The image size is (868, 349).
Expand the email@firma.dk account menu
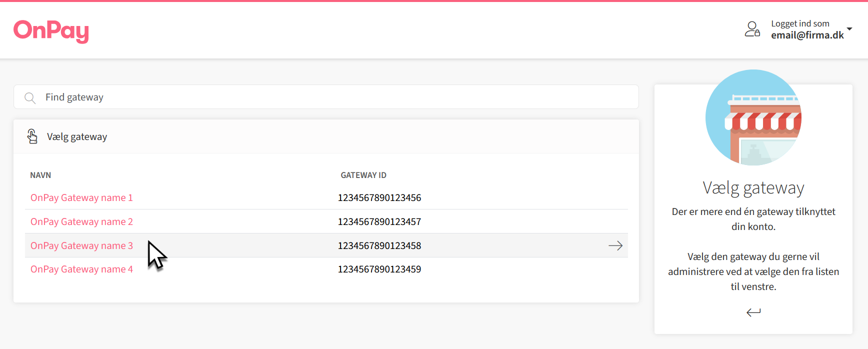(807, 35)
